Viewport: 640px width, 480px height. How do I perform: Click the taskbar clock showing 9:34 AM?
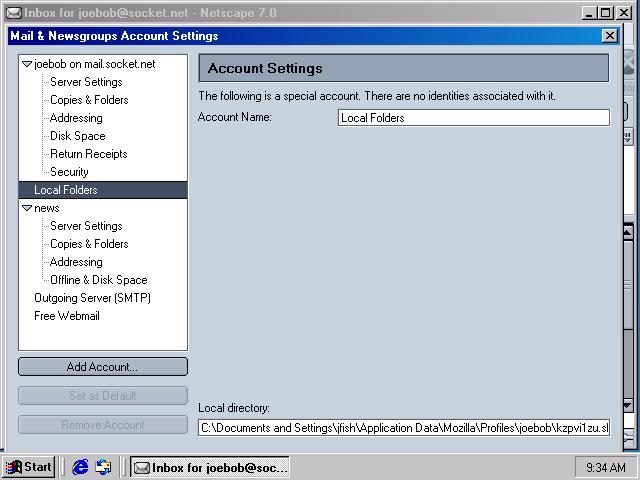(x=606, y=467)
